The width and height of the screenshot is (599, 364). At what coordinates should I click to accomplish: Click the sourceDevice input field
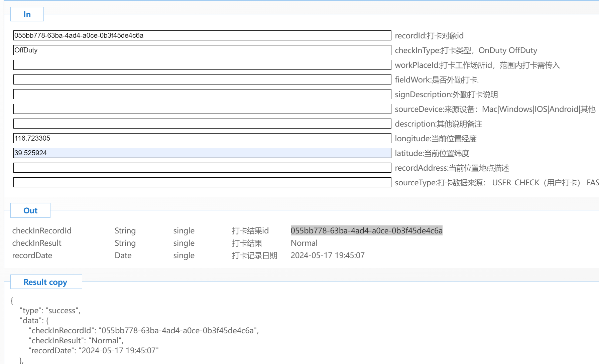[202, 109]
